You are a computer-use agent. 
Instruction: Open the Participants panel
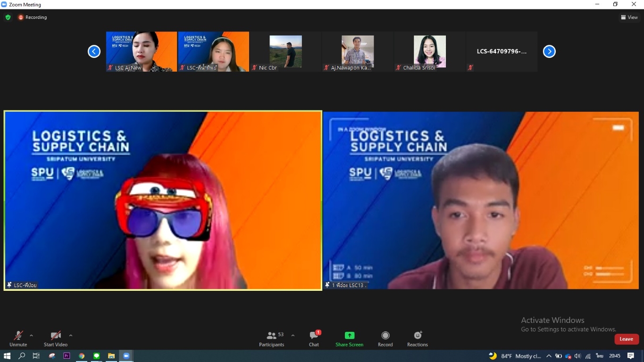point(272,338)
